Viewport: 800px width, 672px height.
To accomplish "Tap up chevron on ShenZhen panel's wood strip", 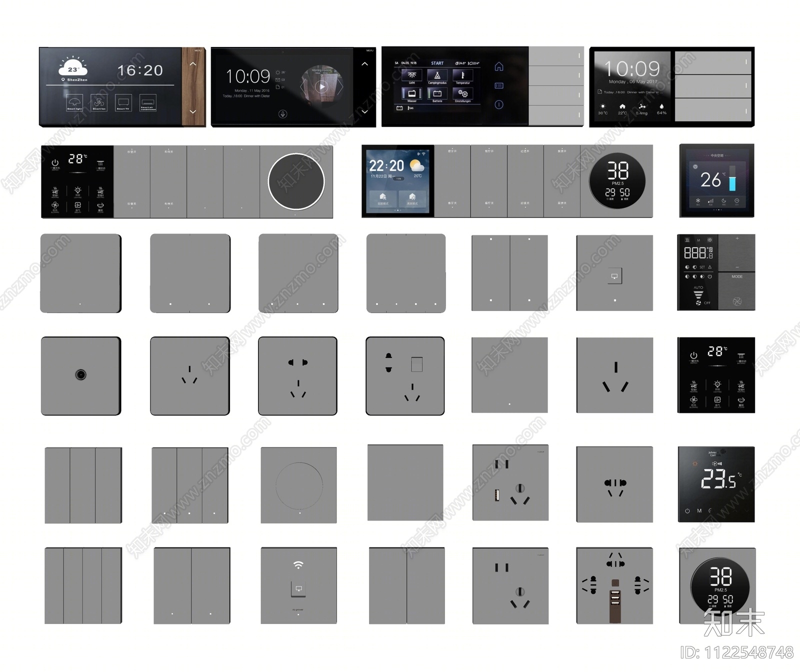I will tap(193, 64).
